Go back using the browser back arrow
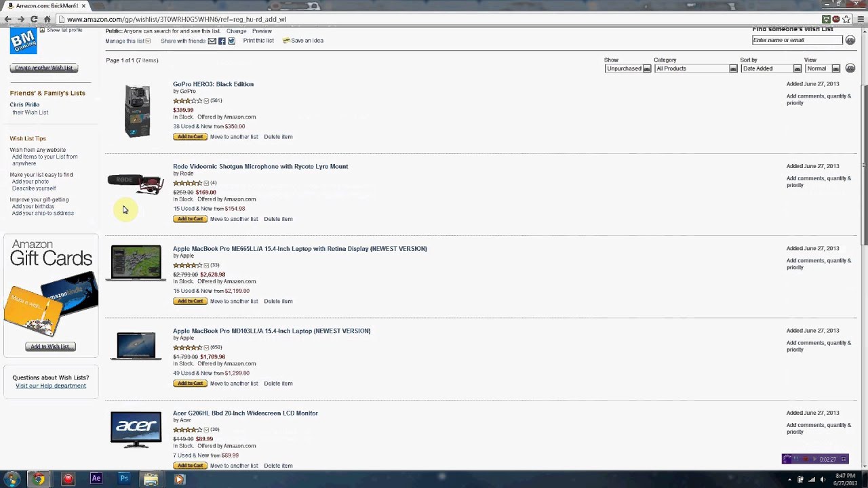Screen dimensions: 868x488 click(x=7, y=19)
